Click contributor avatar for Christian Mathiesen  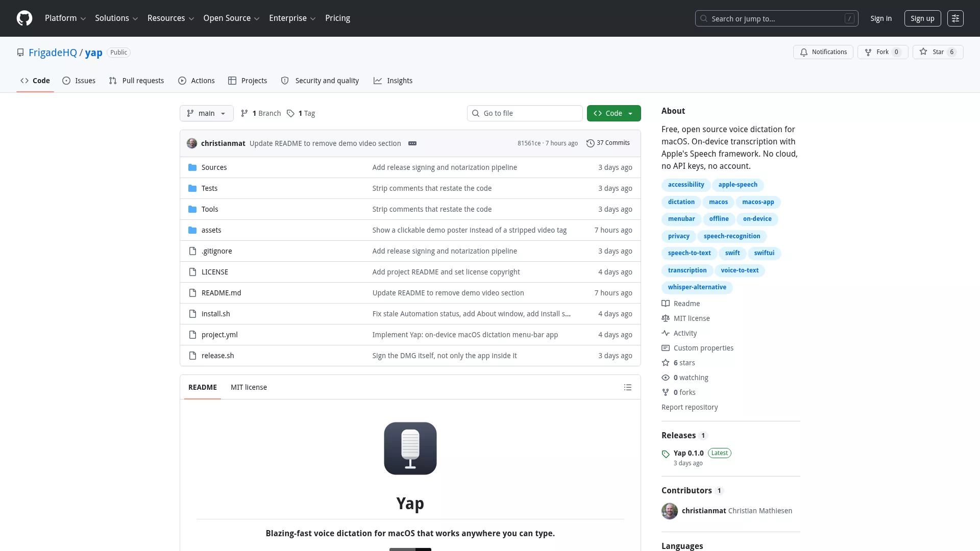[x=670, y=511]
